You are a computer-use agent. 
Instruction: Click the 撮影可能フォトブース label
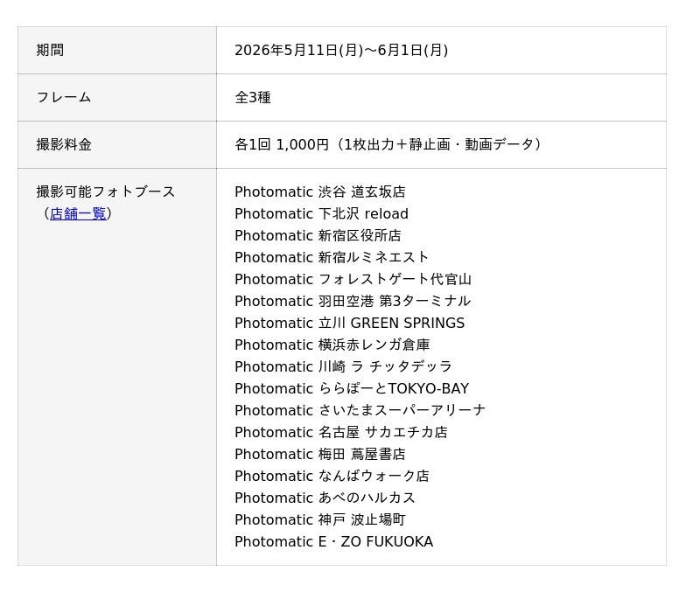(x=105, y=192)
